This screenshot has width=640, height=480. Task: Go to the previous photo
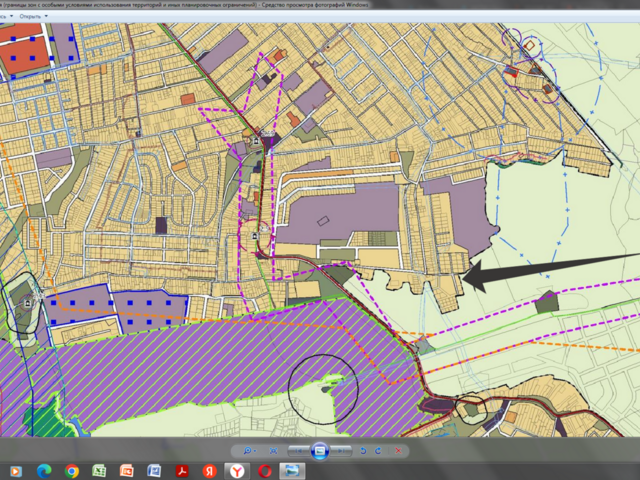[x=297, y=451]
